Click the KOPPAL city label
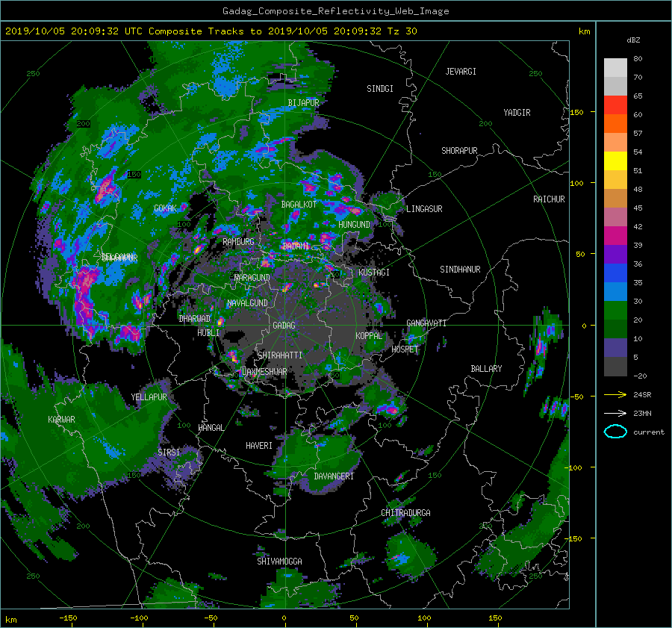 point(369,336)
